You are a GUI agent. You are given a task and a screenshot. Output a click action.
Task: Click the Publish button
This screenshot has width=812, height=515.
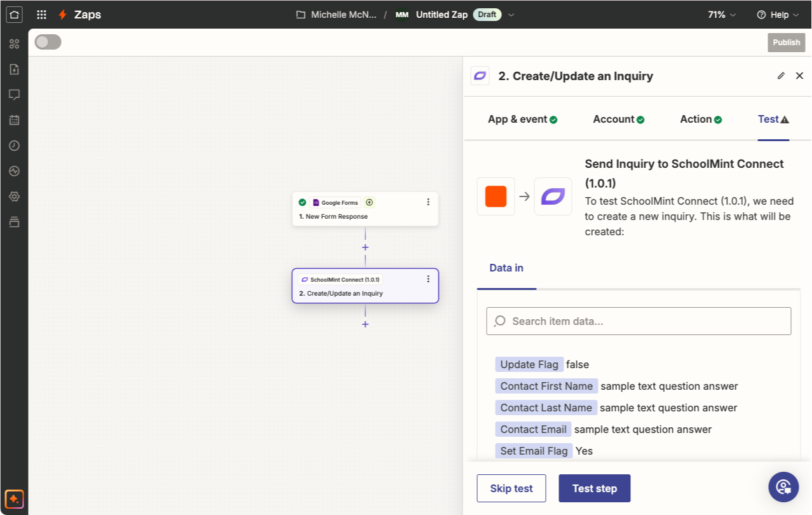pyautogui.click(x=787, y=43)
